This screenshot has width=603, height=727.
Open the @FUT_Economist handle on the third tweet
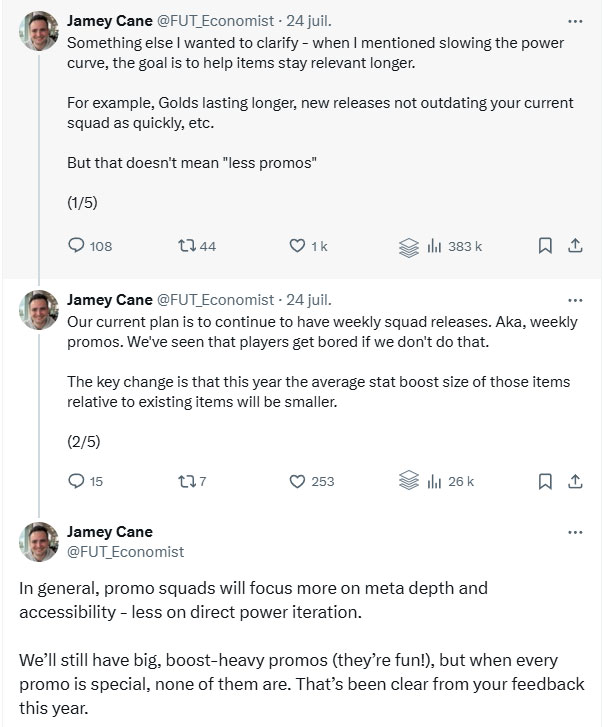(125, 552)
